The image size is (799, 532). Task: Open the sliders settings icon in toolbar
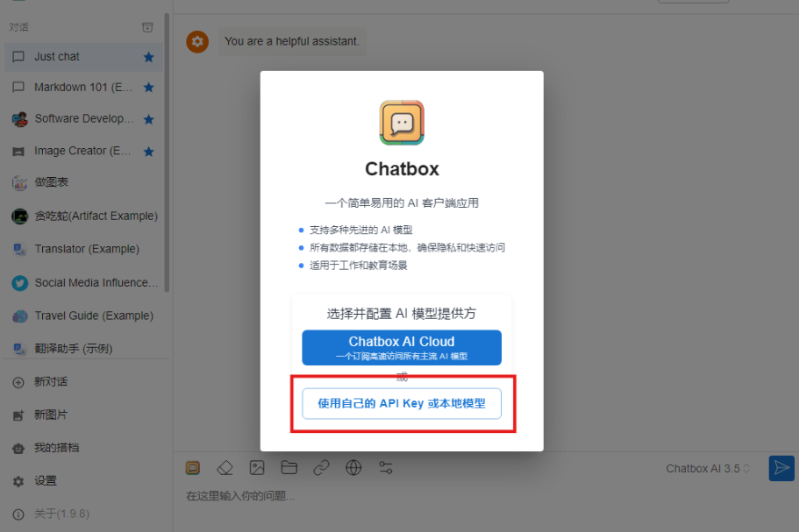click(x=386, y=468)
